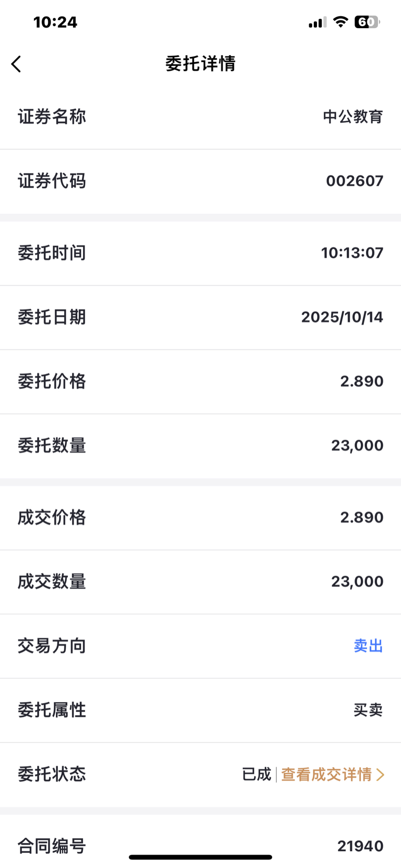Tap the 已成 status text

(256, 774)
